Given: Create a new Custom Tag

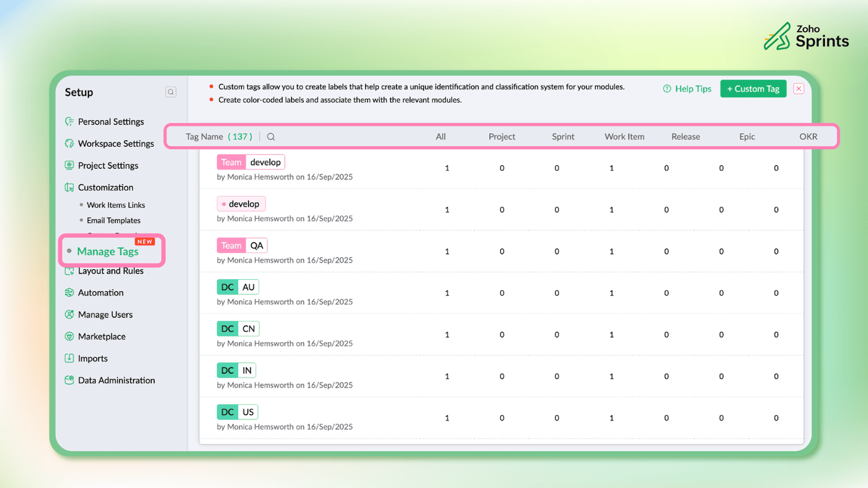Looking at the screenshot, I should pyautogui.click(x=753, y=89).
